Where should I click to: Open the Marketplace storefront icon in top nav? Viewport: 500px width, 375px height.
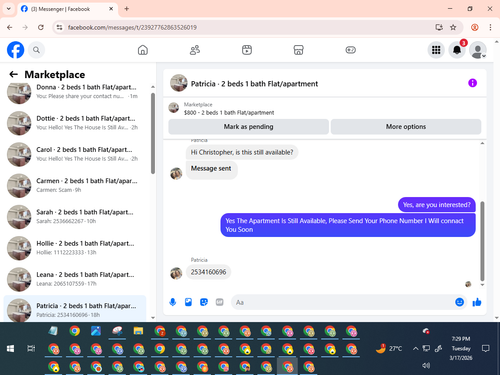(298, 50)
